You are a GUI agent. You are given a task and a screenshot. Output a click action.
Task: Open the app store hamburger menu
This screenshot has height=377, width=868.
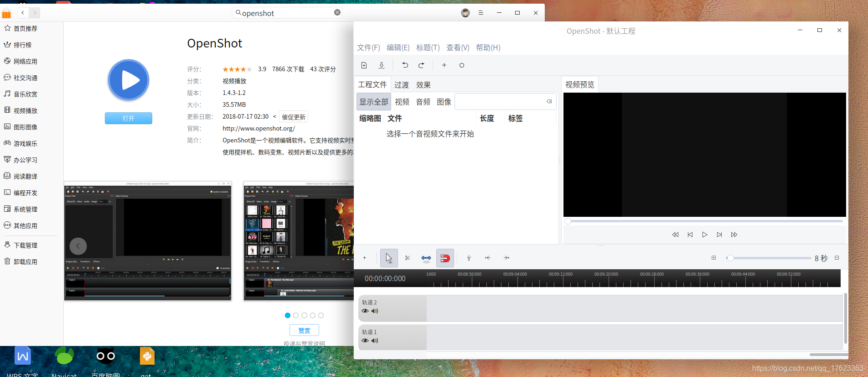(x=480, y=13)
